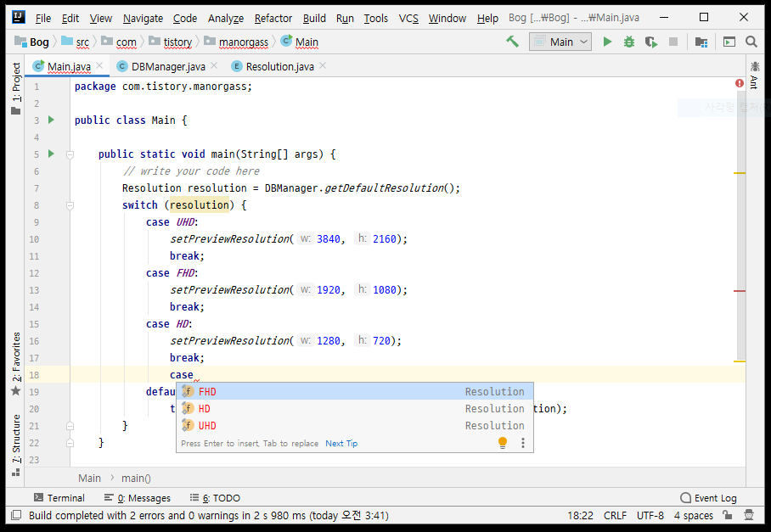
Task: Click the Run Anything toolbar icon
Action: [729, 42]
